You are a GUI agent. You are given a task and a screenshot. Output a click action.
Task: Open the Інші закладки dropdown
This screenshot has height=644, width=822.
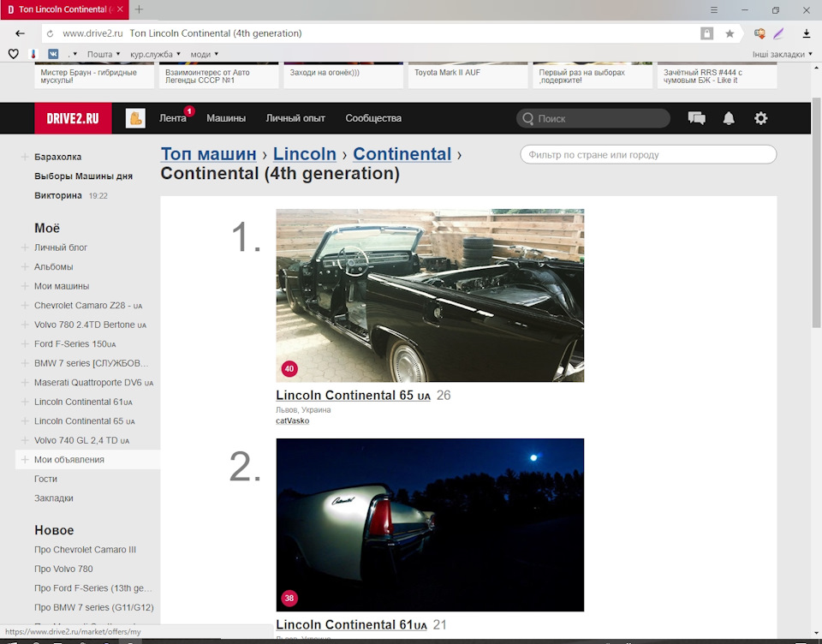click(782, 54)
